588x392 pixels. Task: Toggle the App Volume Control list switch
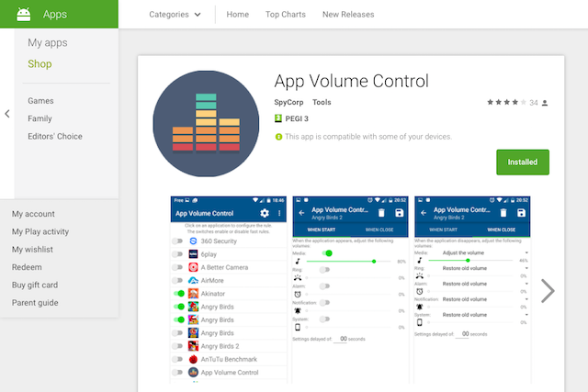click(x=177, y=372)
